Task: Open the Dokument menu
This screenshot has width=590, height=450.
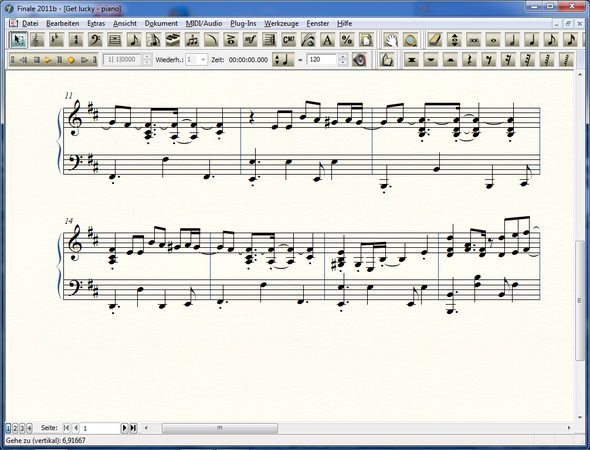Action: [161, 23]
